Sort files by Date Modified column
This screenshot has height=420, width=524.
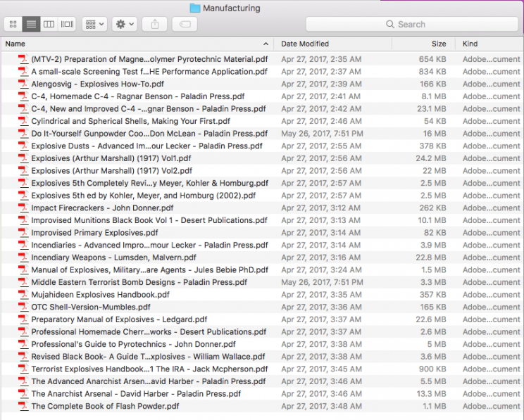[x=331, y=44]
